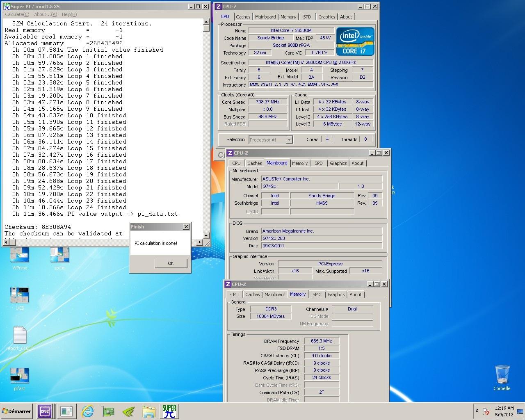Select the About tab in top CPU-Z window

click(x=346, y=17)
